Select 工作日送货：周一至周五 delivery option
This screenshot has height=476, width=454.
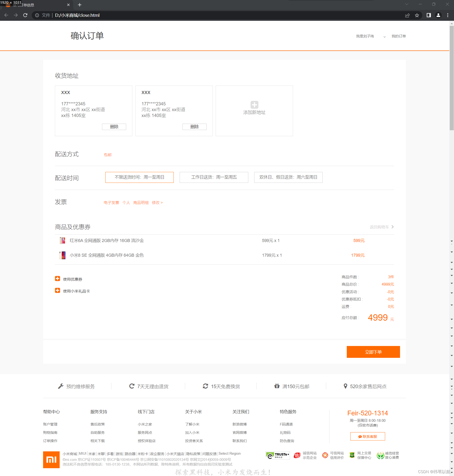[214, 177]
